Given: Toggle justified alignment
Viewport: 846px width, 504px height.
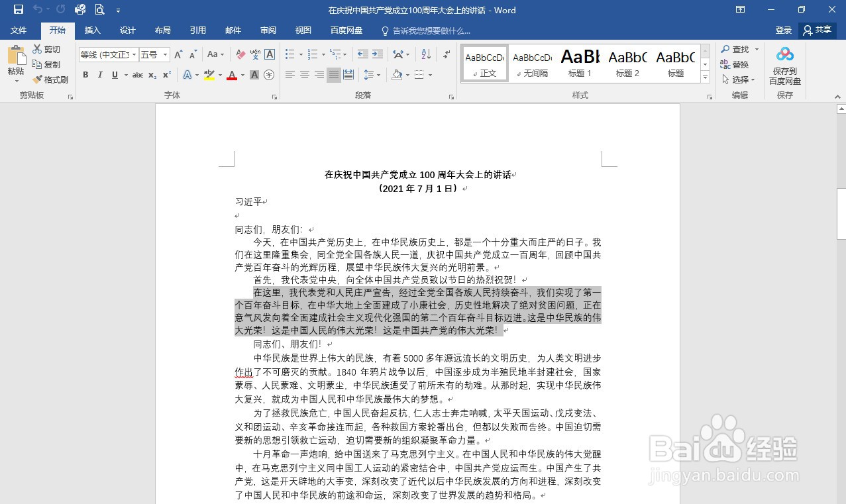Looking at the screenshot, I should point(334,75).
